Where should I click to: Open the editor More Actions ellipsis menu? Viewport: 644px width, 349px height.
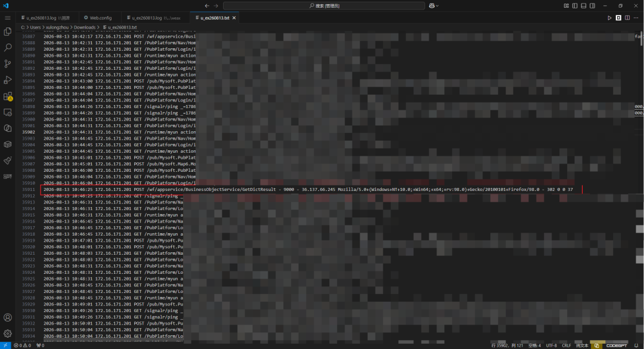point(636,18)
